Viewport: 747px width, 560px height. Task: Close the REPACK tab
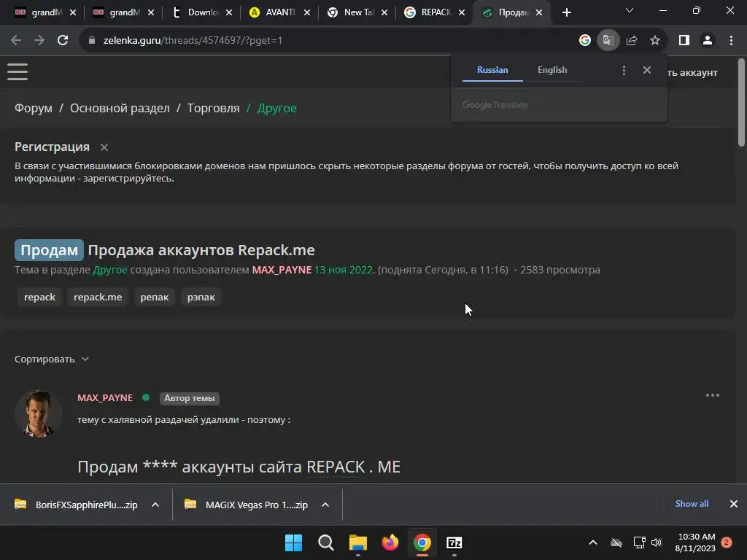point(462,13)
